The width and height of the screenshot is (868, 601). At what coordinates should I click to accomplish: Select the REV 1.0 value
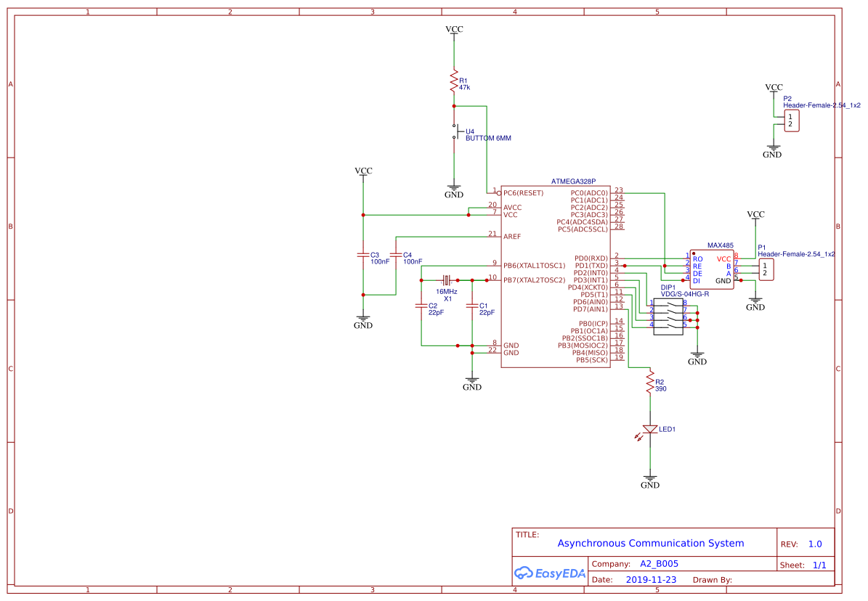(815, 544)
